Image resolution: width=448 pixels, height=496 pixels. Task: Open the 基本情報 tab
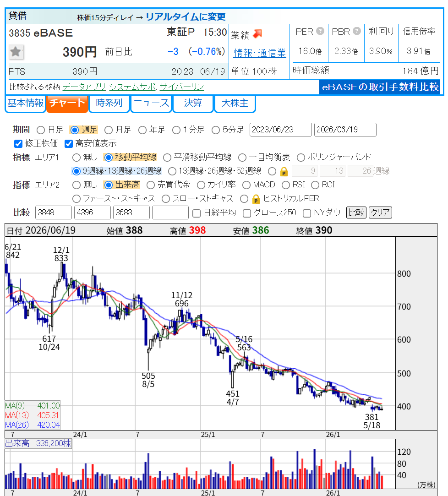tap(26, 103)
